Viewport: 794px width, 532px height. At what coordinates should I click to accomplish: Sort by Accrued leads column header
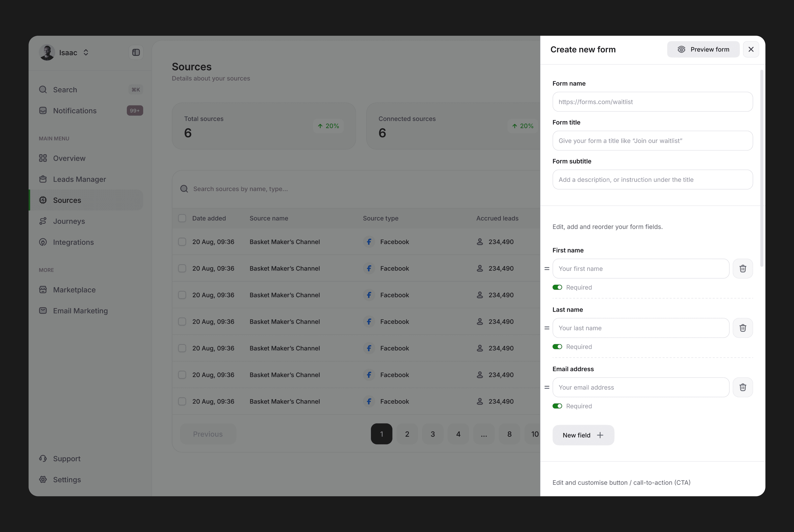click(497, 218)
